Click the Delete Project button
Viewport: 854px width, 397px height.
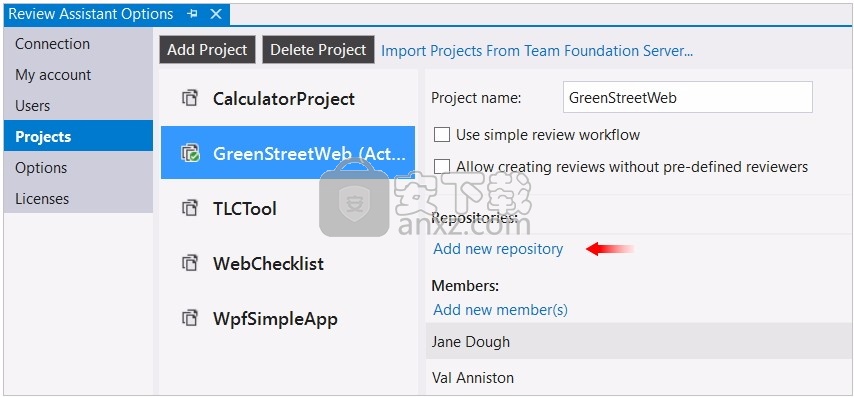pyautogui.click(x=318, y=50)
